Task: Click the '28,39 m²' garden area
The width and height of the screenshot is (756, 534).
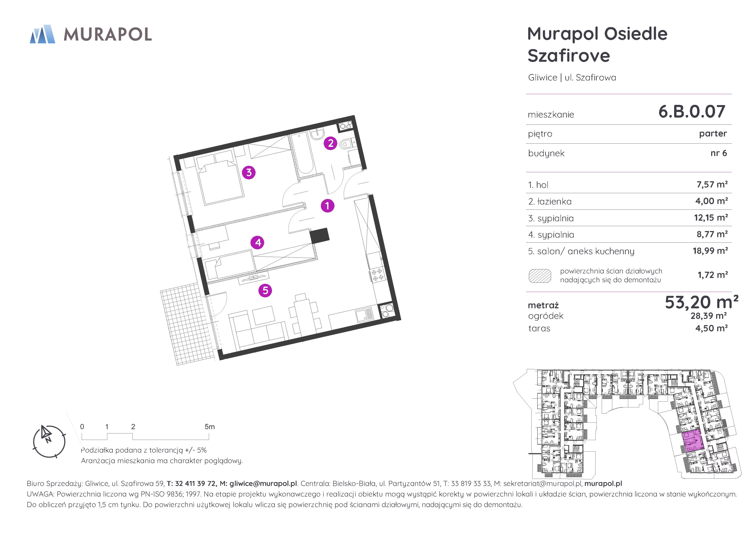Action: click(x=709, y=316)
